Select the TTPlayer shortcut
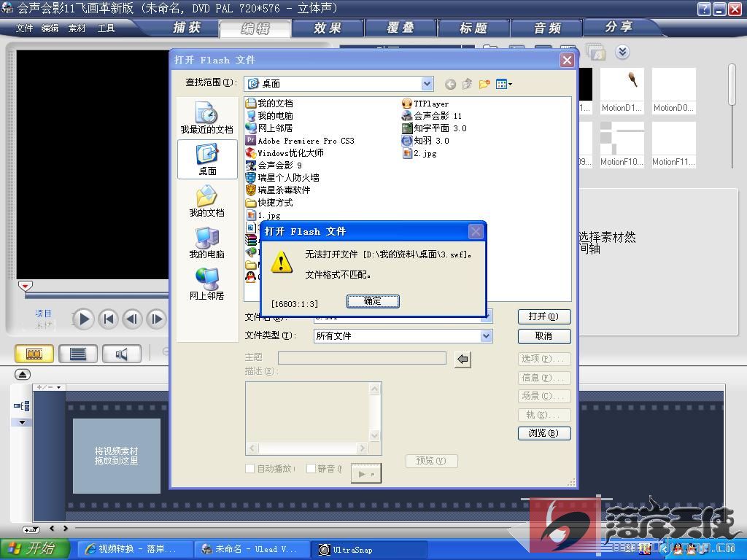The height and width of the screenshot is (560, 747). tap(425, 104)
